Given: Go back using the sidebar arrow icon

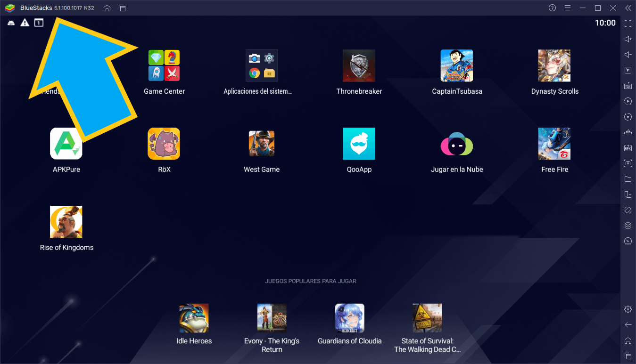Looking at the screenshot, I should (x=628, y=325).
